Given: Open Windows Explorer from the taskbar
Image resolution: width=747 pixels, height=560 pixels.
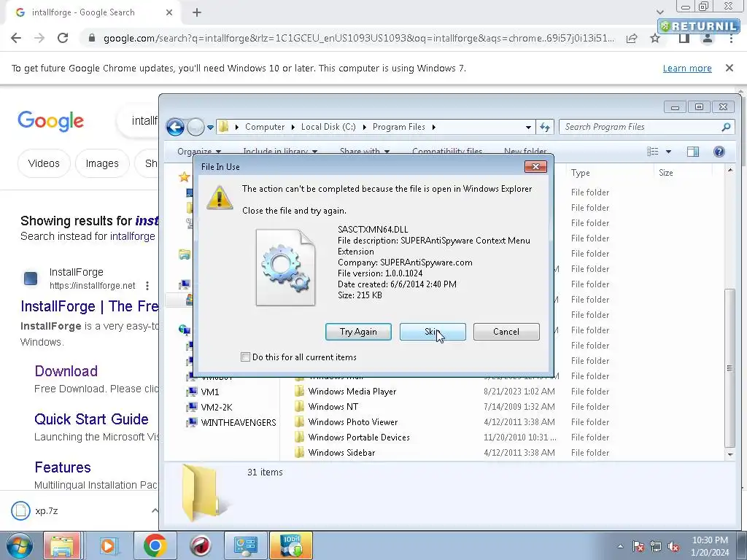Looking at the screenshot, I should (x=62, y=545).
